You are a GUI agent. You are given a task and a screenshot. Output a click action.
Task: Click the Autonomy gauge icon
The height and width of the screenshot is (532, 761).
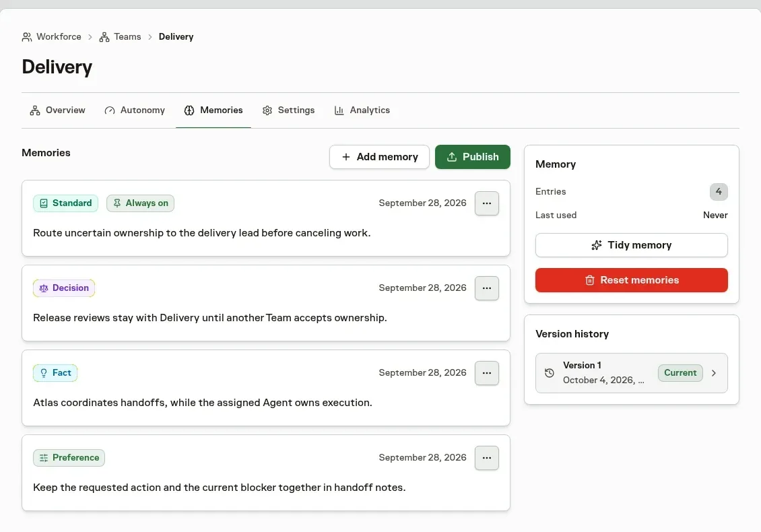coord(110,110)
